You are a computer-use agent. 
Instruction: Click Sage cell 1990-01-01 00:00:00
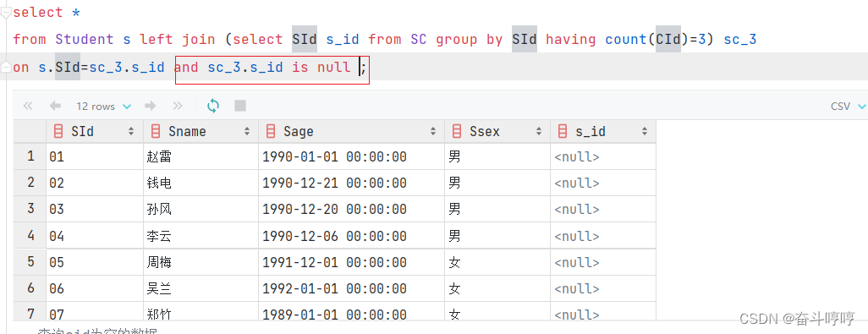tap(352, 156)
